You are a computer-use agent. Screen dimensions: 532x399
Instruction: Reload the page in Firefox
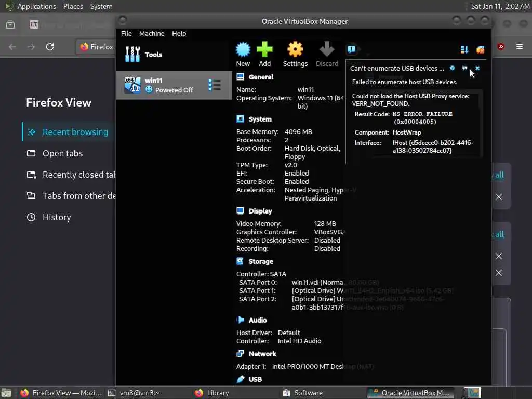(50, 47)
